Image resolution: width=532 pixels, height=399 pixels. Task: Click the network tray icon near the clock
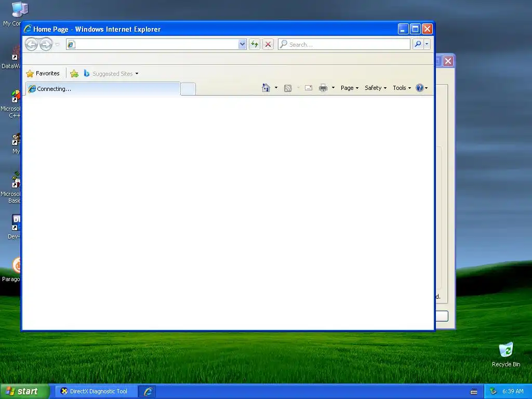[x=494, y=392]
